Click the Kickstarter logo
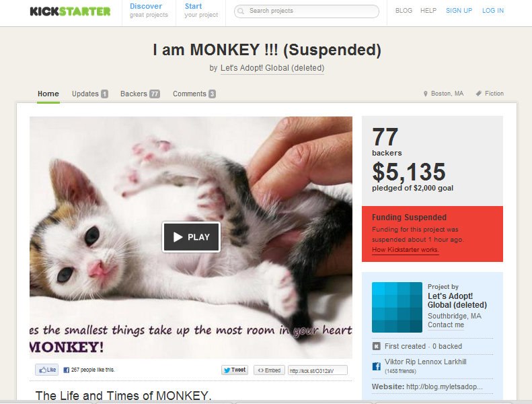The width and height of the screenshot is (532, 404). click(70, 11)
